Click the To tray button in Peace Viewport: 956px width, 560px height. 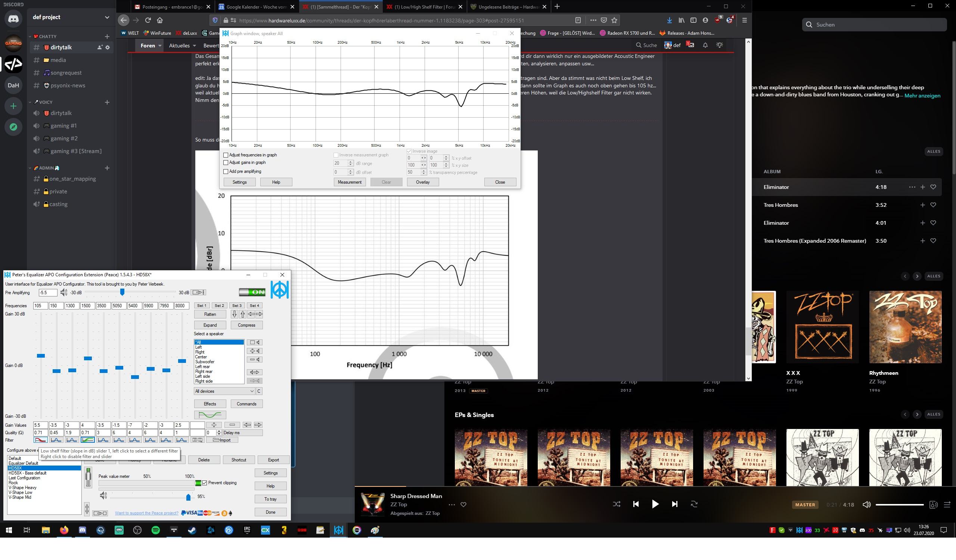[x=270, y=499]
